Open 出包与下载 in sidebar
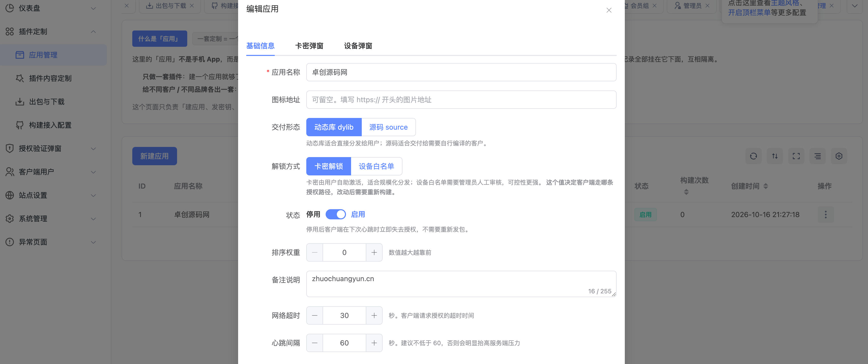Image resolution: width=868 pixels, height=364 pixels. (x=53, y=102)
